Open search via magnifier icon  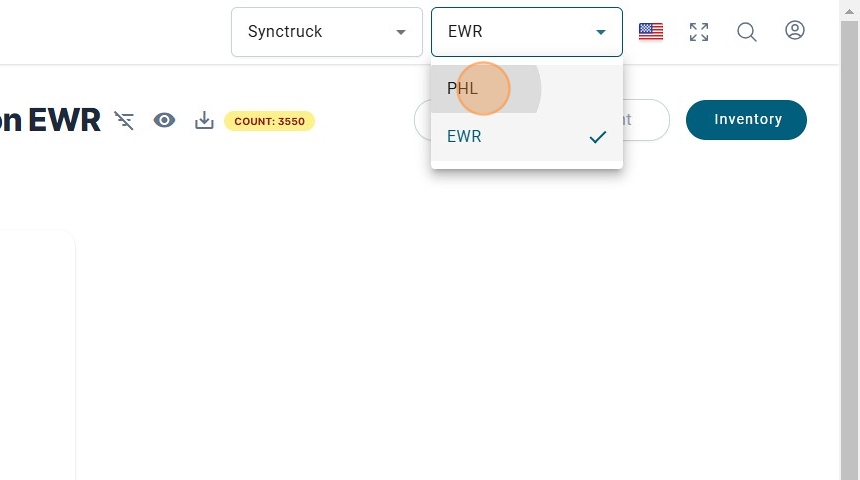pos(747,32)
